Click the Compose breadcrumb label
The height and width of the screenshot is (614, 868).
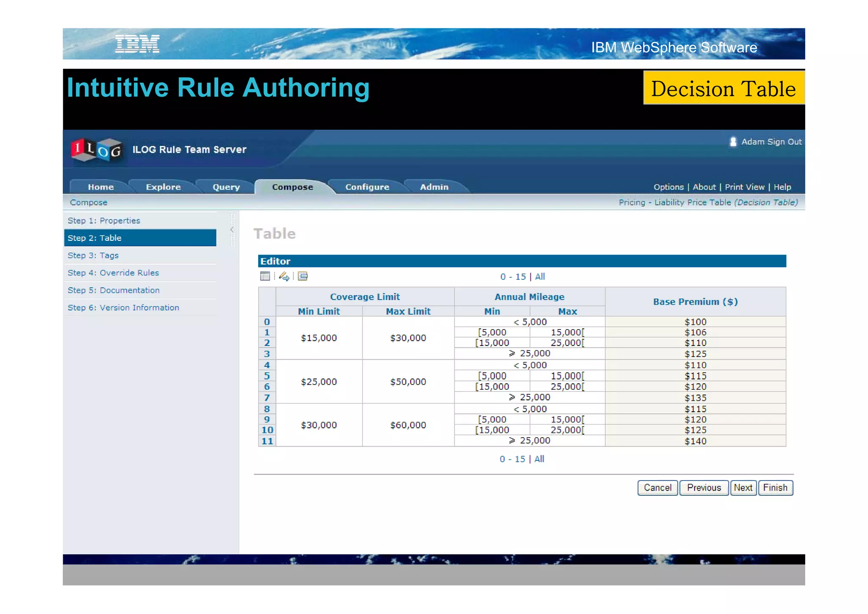[x=89, y=202]
